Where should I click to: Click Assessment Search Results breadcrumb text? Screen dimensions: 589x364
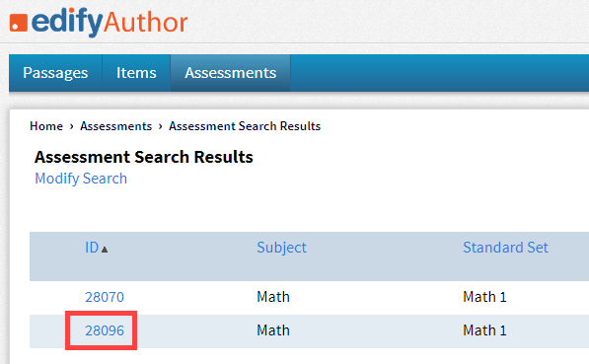click(245, 126)
